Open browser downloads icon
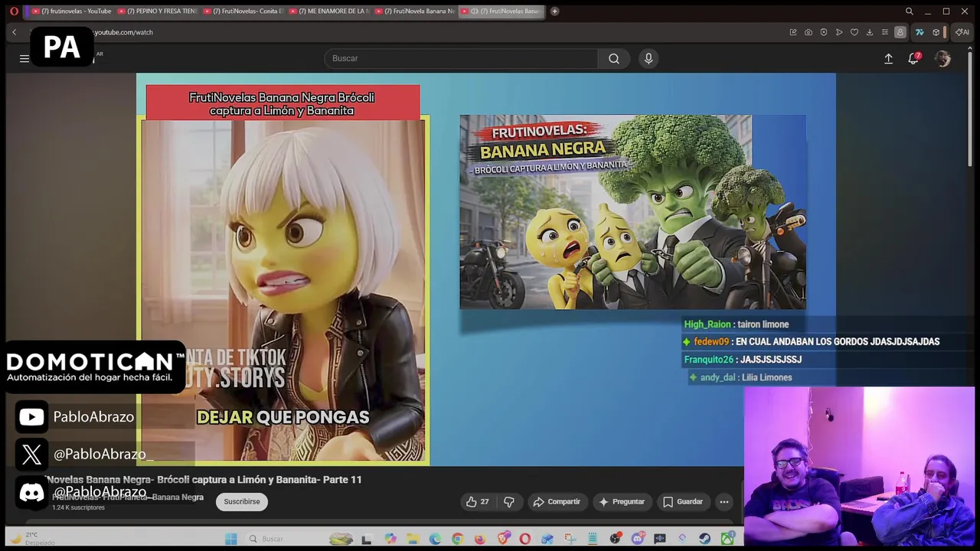The image size is (980, 551). (x=870, y=32)
